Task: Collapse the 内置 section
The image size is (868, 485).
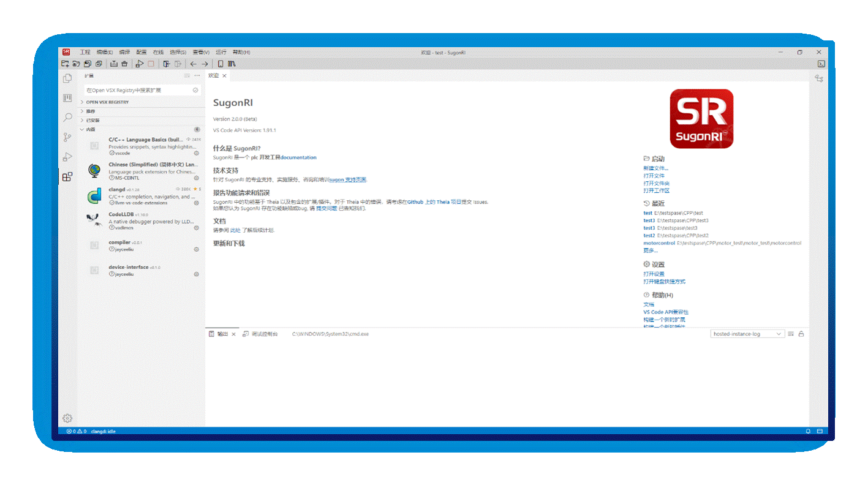Action: 142,129
